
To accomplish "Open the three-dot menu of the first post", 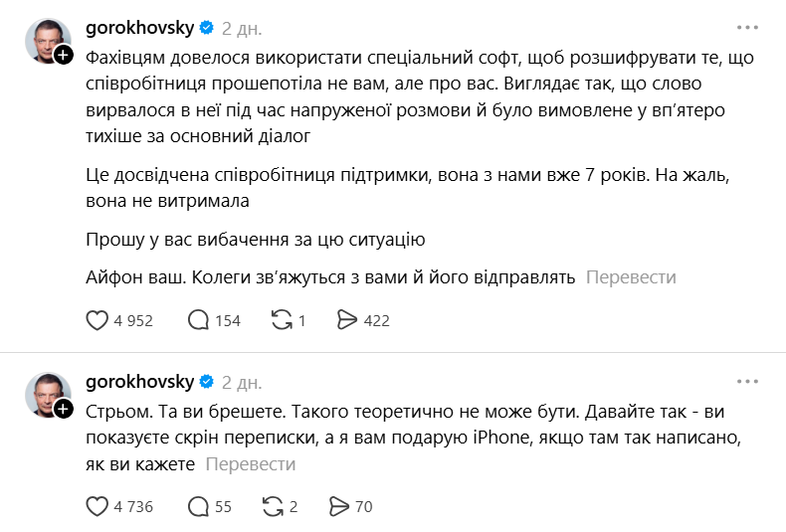I will point(747,28).
